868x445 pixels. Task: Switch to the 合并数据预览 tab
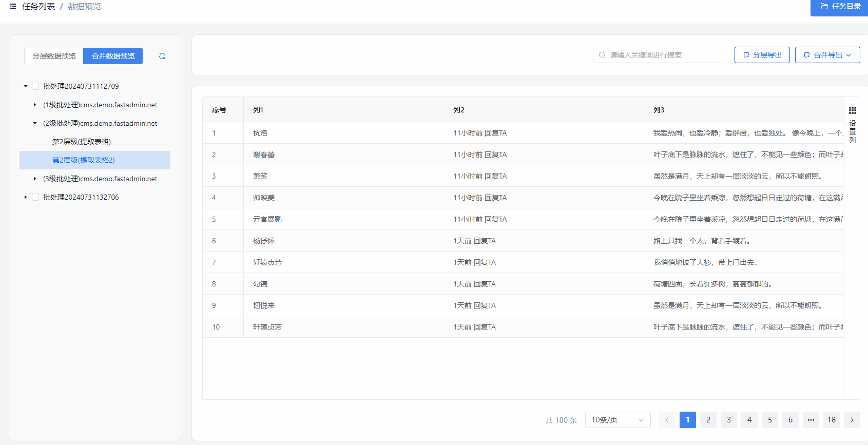[113, 56]
